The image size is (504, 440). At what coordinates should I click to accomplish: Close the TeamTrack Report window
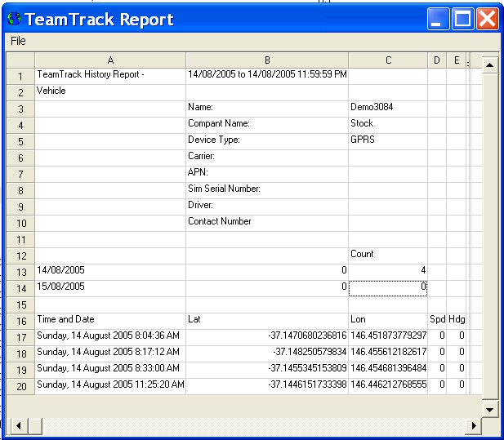488,19
